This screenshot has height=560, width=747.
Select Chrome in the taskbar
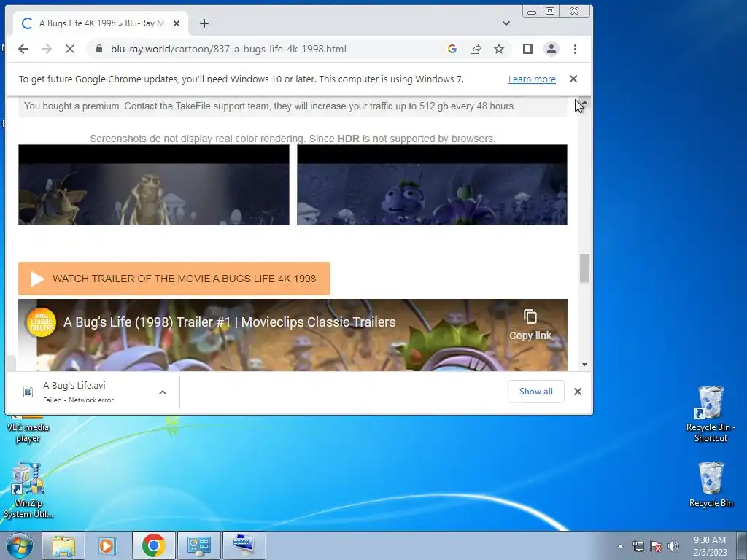coord(153,545)
